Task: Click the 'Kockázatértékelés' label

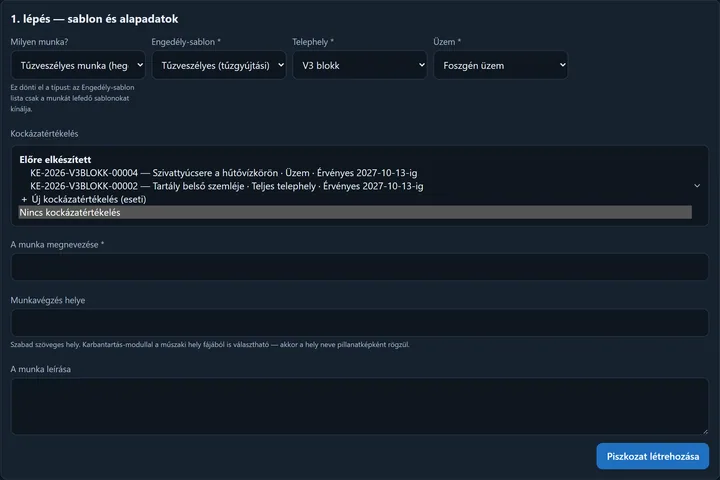Action: (x=44, y=134)
